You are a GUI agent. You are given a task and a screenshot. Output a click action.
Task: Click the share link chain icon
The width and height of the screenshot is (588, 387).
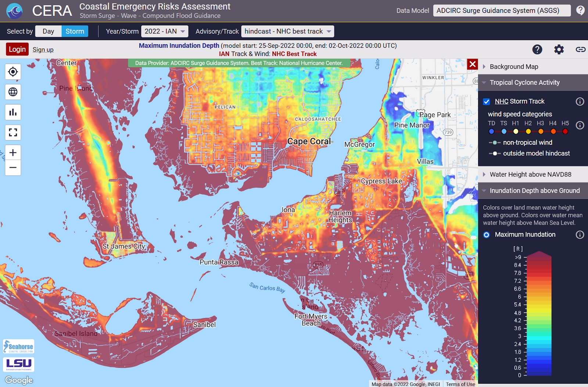click(x=581, y=49)
